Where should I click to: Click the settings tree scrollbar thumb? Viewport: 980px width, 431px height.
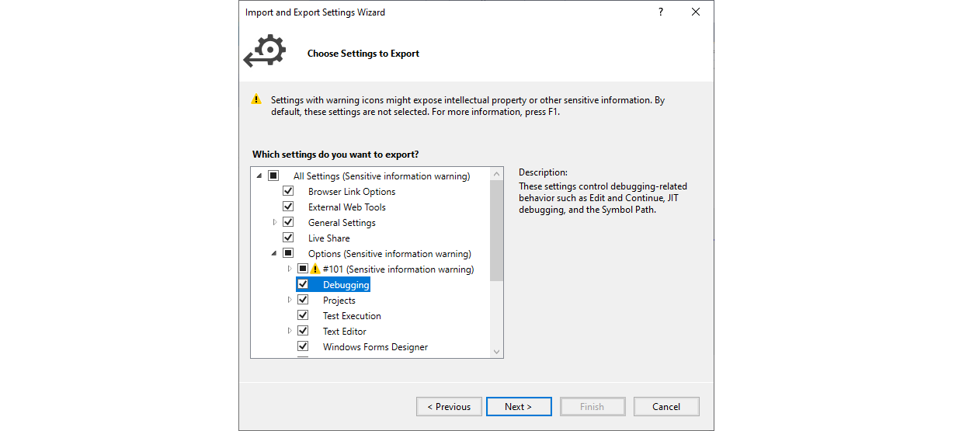point(497,231)
